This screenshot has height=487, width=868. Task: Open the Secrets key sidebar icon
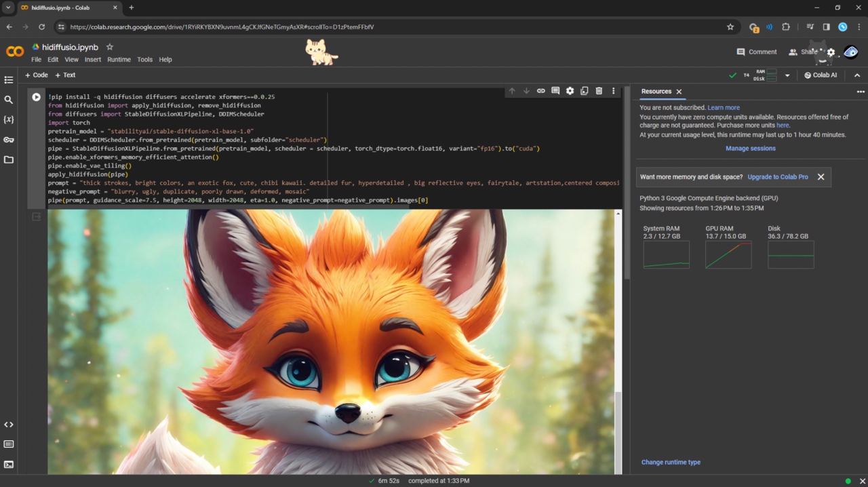click(x=9, y=140)
